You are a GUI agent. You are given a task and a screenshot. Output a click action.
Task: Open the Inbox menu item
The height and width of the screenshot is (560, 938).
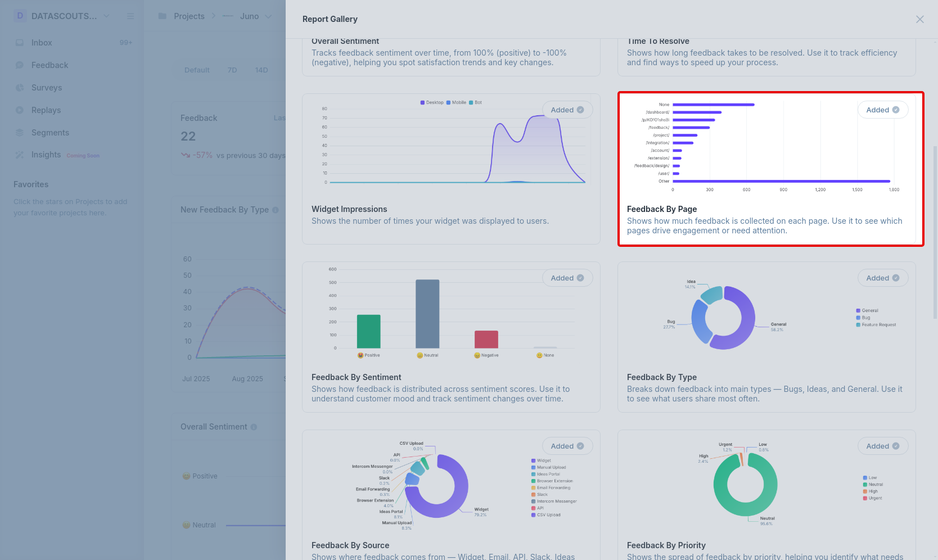tap(73, 43)
